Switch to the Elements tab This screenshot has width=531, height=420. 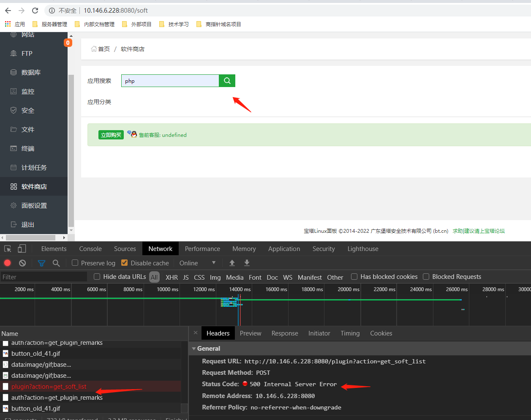coord(54,249)
